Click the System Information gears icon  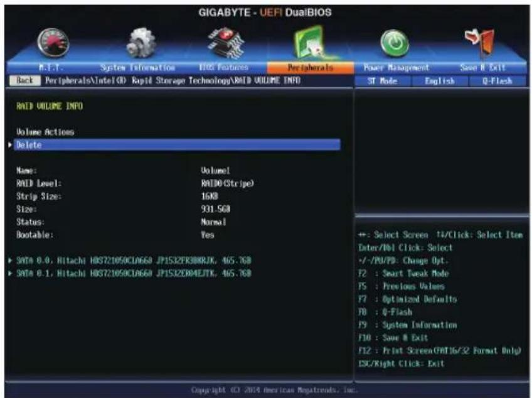click(141, 43)
